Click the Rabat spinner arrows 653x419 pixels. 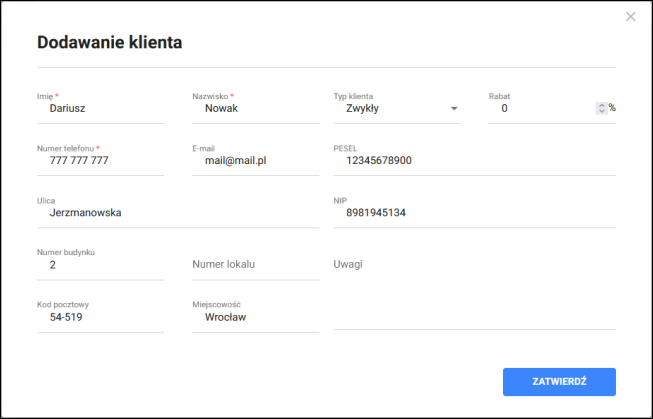601,108
